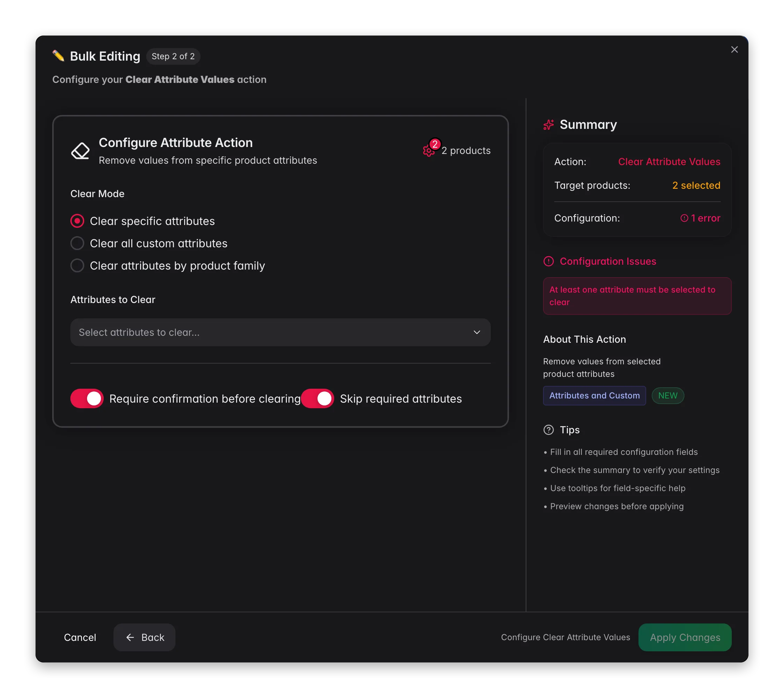Click the 2 selected target products value
Viewport: 784px width, 698px height.
pyautogui.click(x=696, y=185)
